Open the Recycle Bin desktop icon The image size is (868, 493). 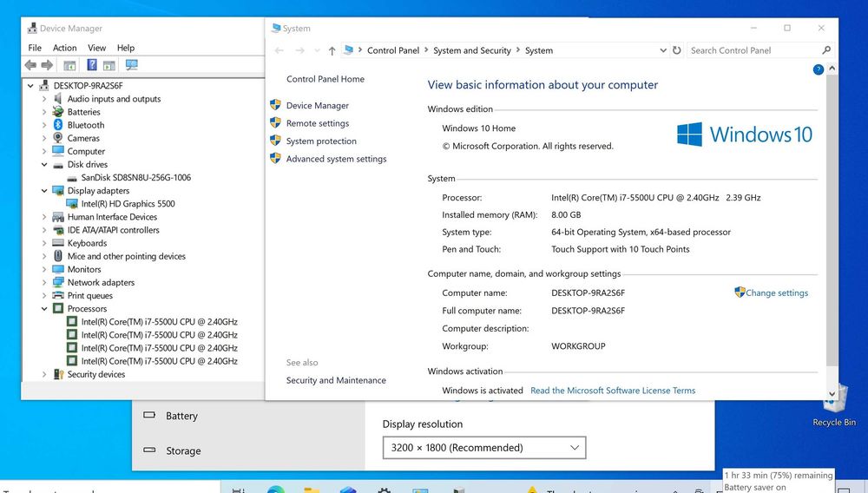834,407
